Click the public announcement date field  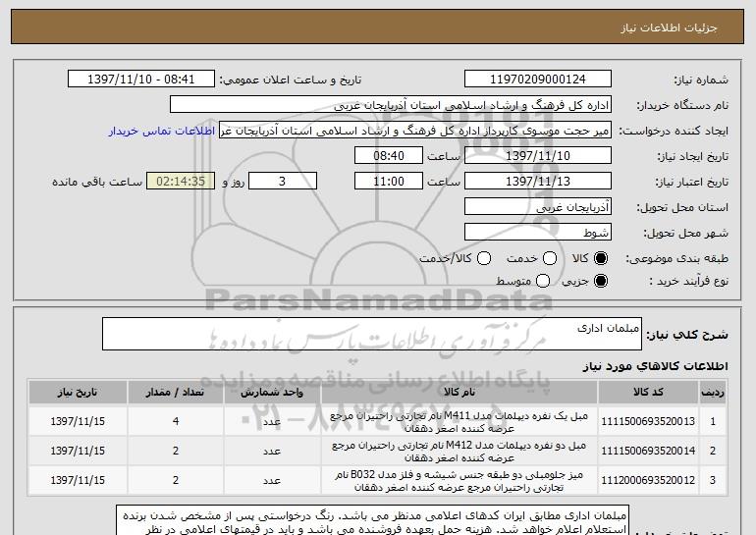pyautogui.click(x=141, y=80)
